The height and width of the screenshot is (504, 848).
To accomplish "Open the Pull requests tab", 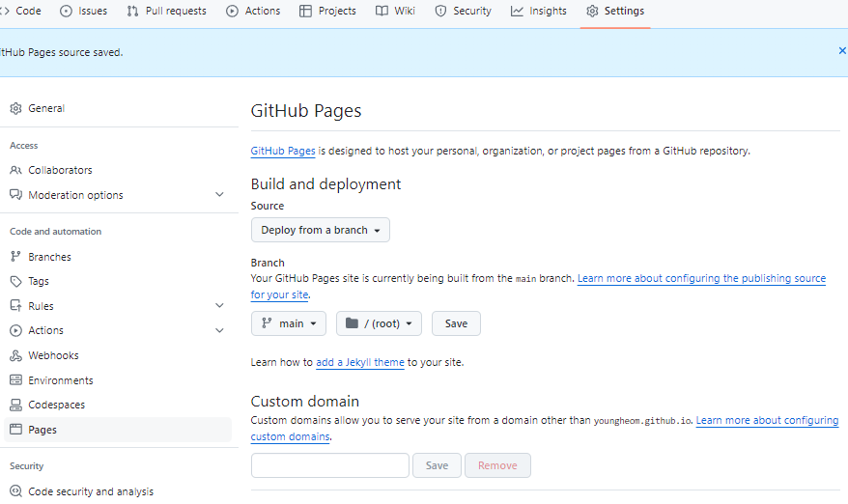I will 166,11.
